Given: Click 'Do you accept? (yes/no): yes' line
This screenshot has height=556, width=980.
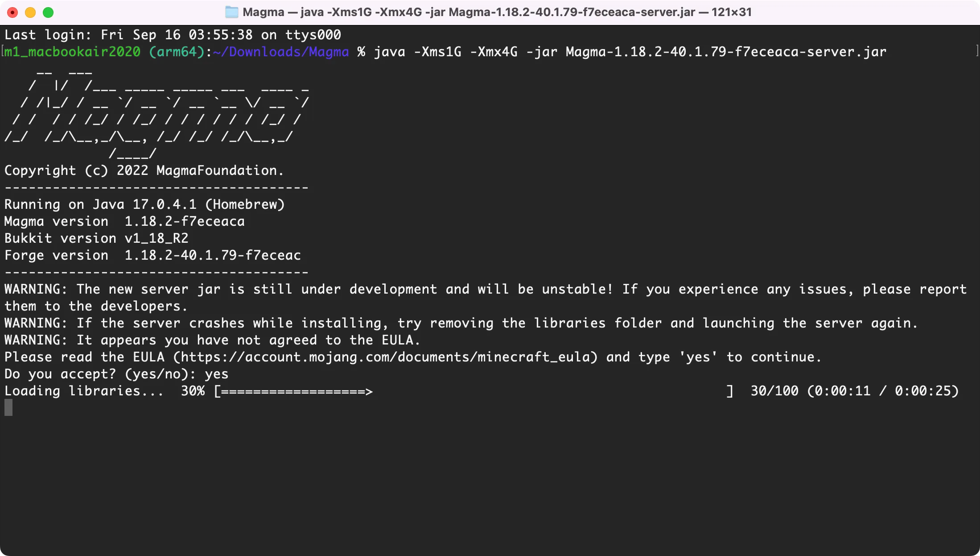Looking at the screenshot, I should (116, 374).
